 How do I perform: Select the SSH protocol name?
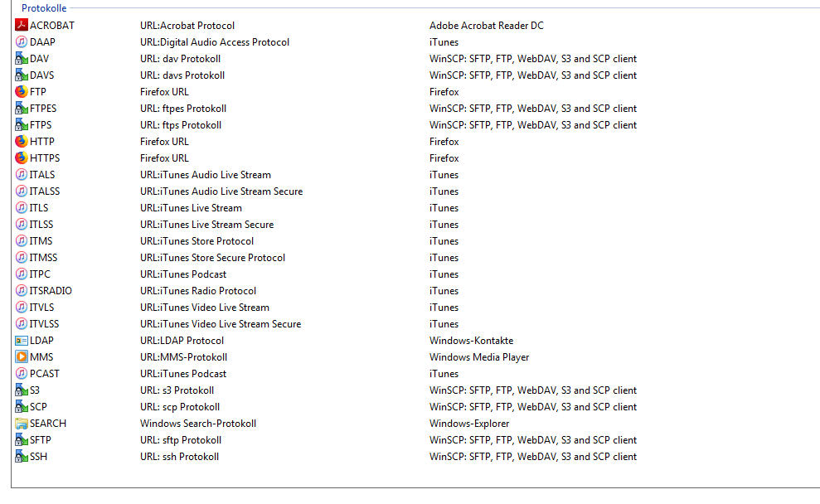(38, 457)
